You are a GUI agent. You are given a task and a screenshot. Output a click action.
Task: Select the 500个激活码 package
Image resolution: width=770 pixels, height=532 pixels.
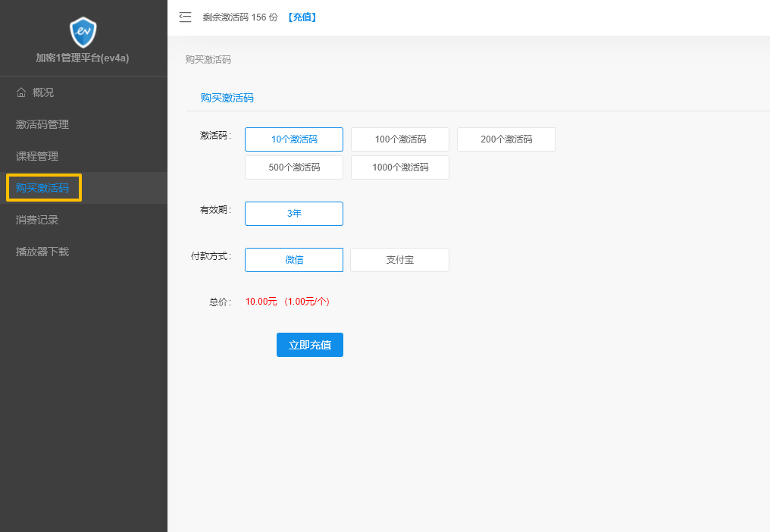click(294, 167)
